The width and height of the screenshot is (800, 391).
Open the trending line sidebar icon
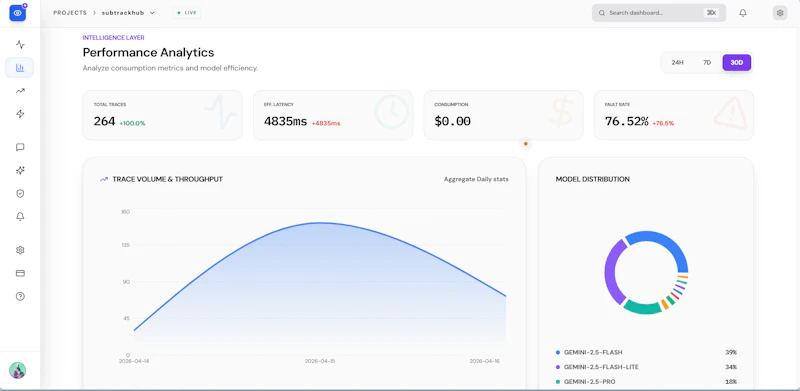point(20,91)
